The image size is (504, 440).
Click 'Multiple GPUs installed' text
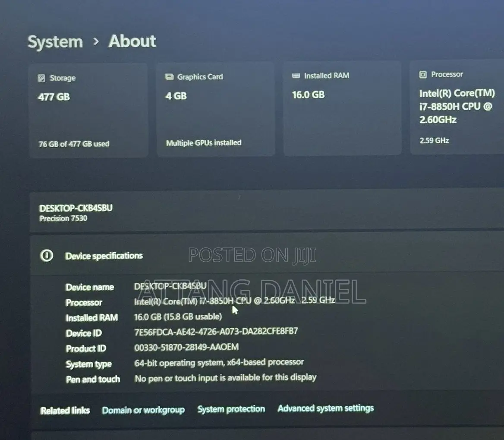pos(204,142)
